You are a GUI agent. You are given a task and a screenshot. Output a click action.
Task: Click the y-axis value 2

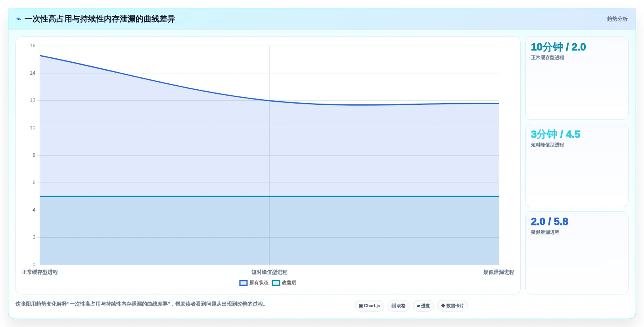point(34,237)
